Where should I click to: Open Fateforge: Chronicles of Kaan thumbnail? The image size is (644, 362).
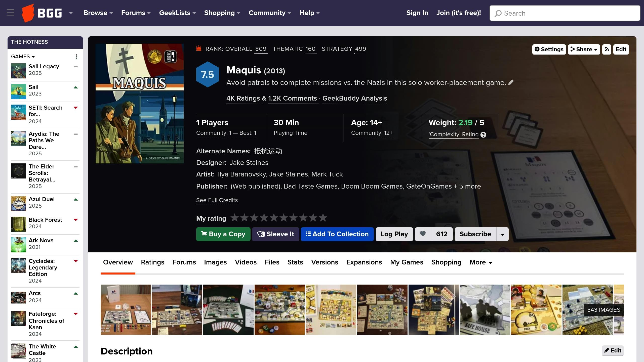pyautogui.click(x=19, y=318)
